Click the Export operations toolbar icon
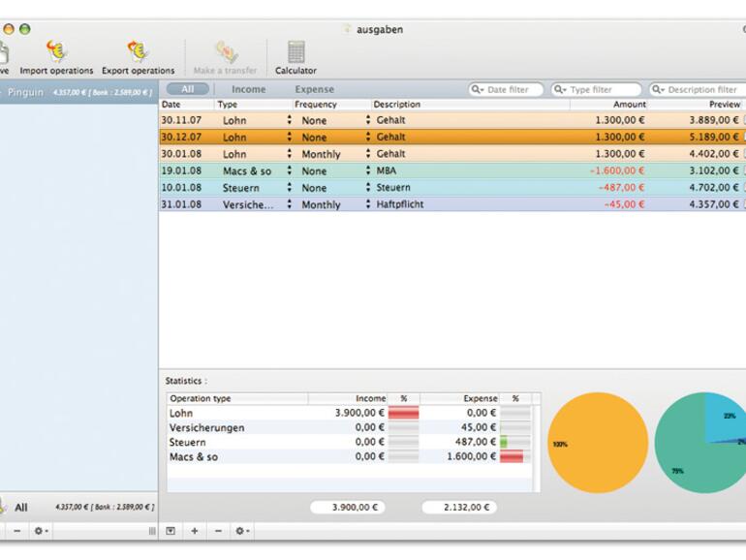 pos(138,52)
